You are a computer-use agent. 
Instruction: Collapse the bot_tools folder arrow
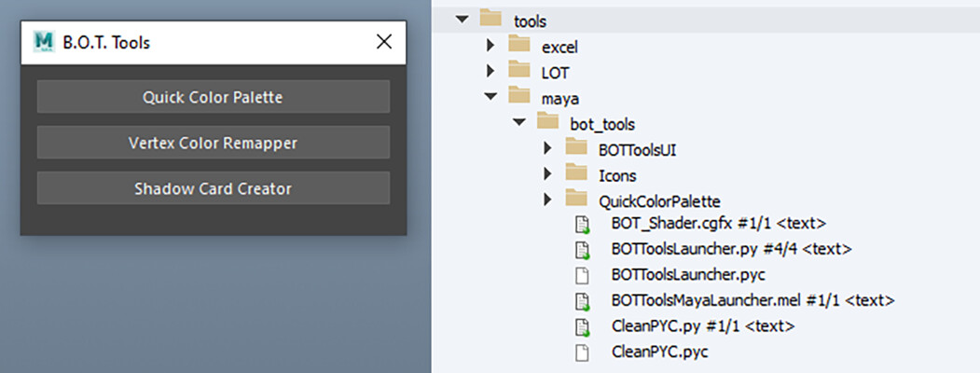coord(519,123)
